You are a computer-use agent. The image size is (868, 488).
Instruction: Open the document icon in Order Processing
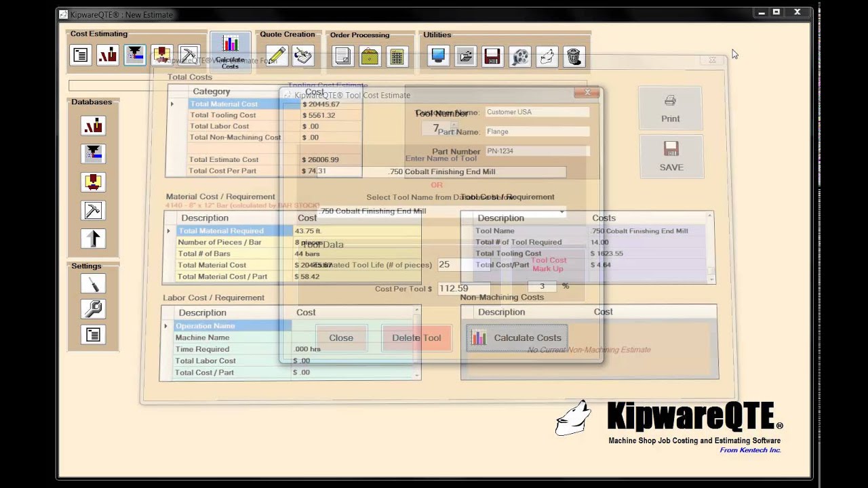(x=342, y=56)
